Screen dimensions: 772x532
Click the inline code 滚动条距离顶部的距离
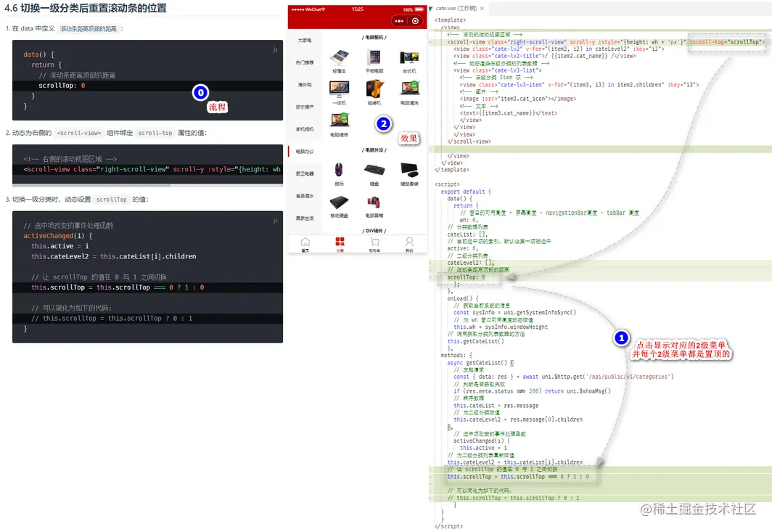89,28
